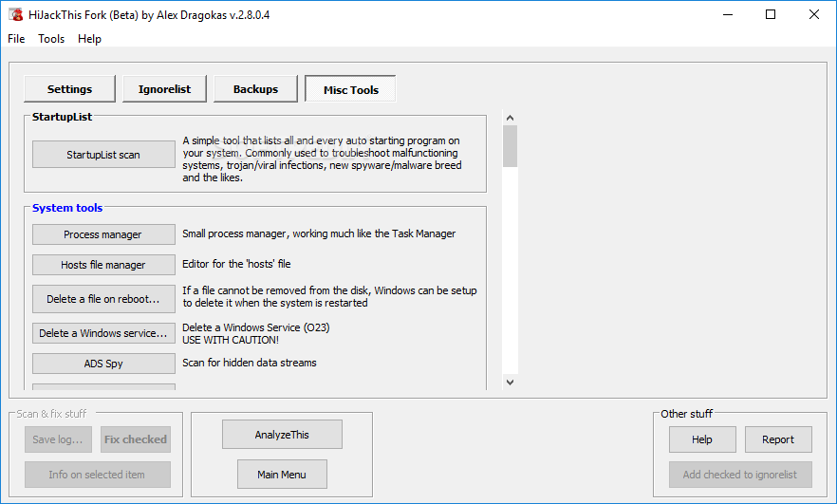Click the StartupList group heading
Screen dimensions: 837x504
(62, 117)
